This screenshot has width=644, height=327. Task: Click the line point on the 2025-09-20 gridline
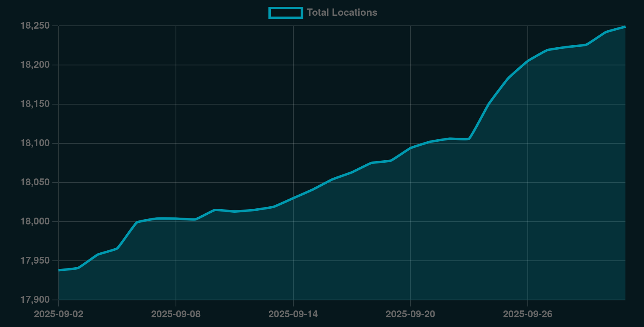pyautogui.click(x=410, y=148)
